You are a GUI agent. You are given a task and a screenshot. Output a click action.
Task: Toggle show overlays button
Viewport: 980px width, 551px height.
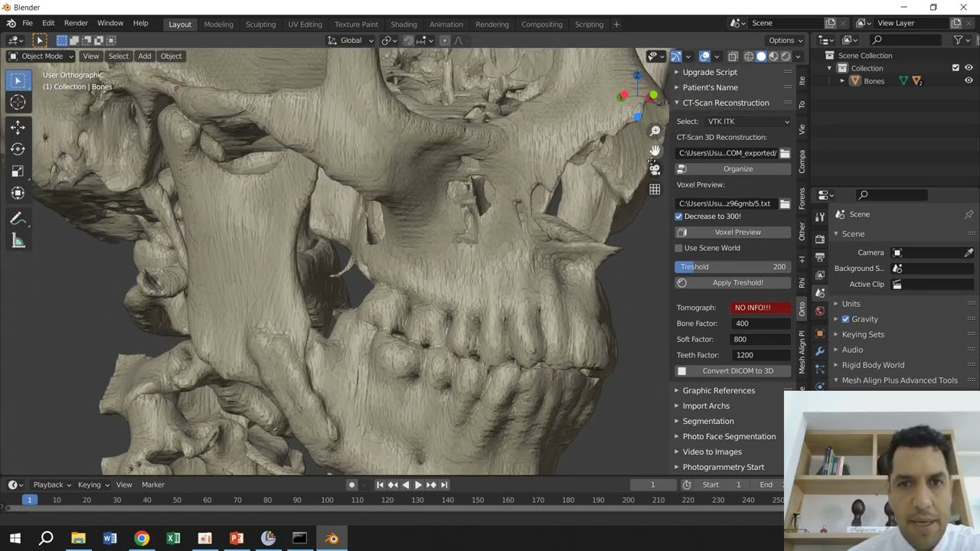pyautogui.click(x=704, y=57)
